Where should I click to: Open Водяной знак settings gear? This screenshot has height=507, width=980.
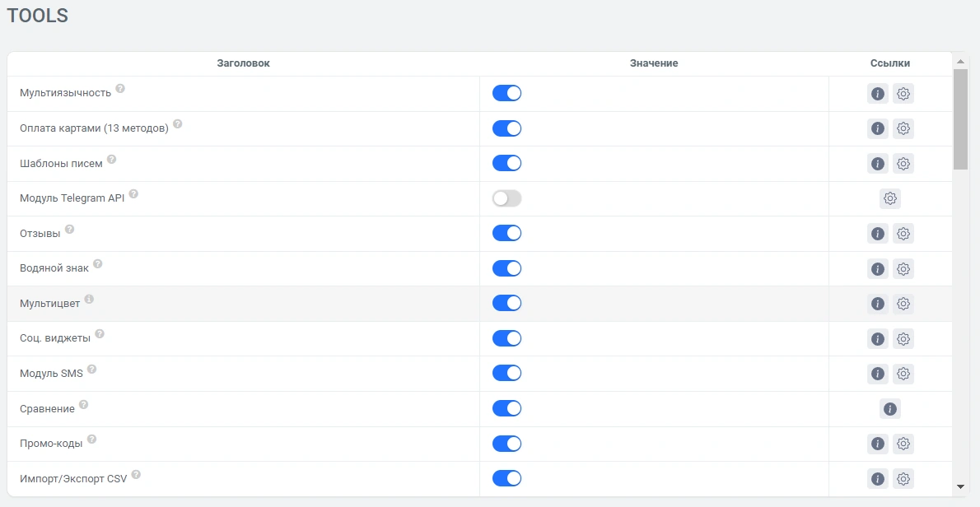tap(903, 268)
